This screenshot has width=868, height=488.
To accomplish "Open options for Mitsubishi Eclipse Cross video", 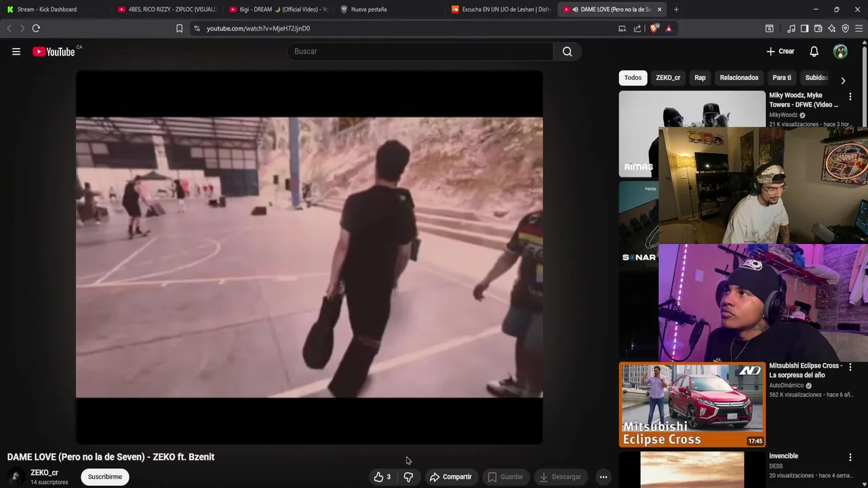I will pyautogui.click(x=850, y=367).
